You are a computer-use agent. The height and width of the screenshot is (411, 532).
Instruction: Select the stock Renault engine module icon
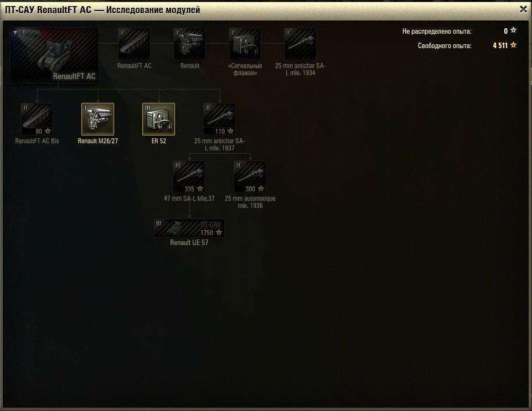pos(189,44)
